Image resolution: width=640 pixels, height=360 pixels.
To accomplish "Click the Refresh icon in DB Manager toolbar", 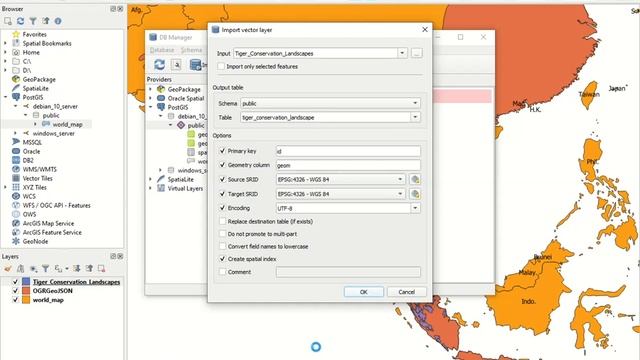I will (x=160, y=64).
